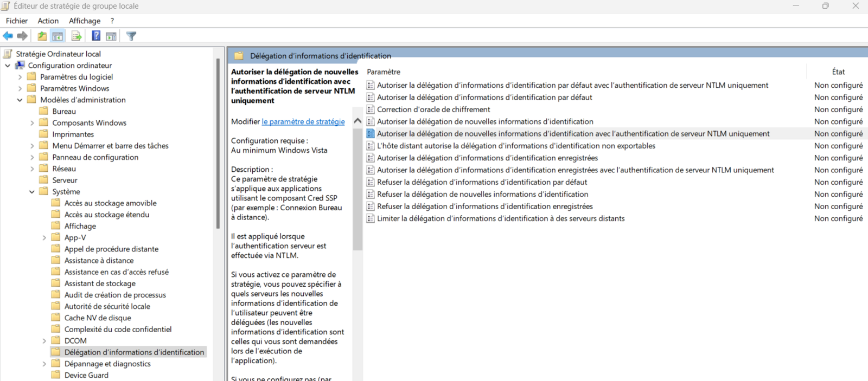868x381 pixels.
Task: Expand the DCOM folder node
Action: 44,341
